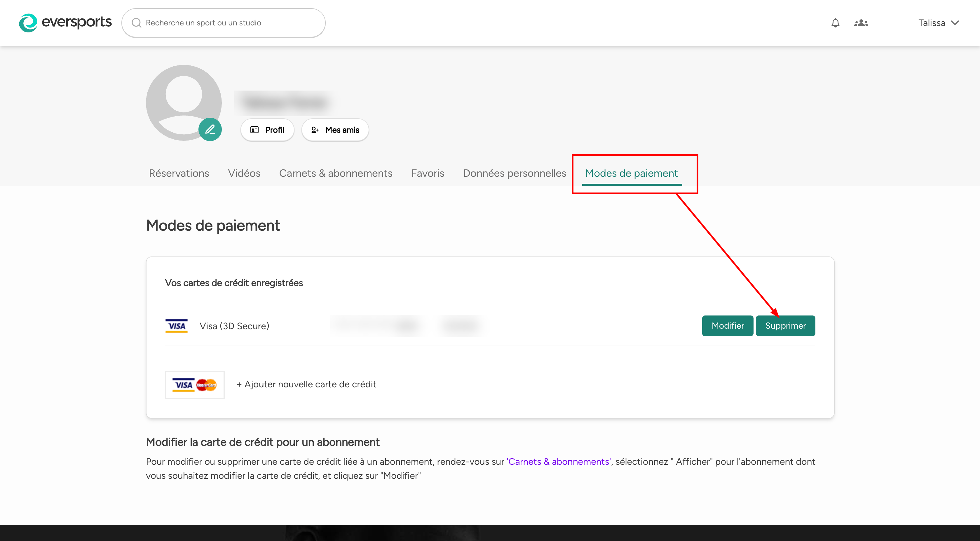Screen dimensions: 980x541
Task: Open the Profil button
Action: [x=267, y=130]
